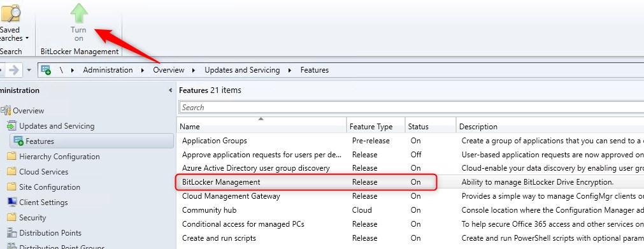Sort by the Name column header
This screenshot has height=249, width=644.
pyautogui.click(x=262, y=126)
